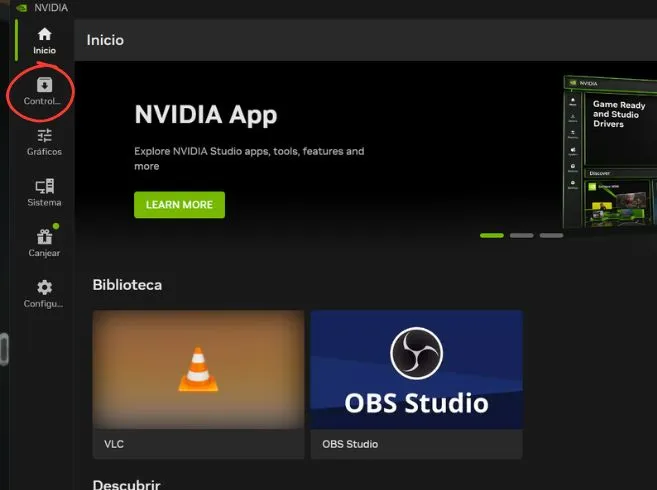Click the Biblioteca section heading
This screenshot has width=657, height=490.
[x=127, y=285]
